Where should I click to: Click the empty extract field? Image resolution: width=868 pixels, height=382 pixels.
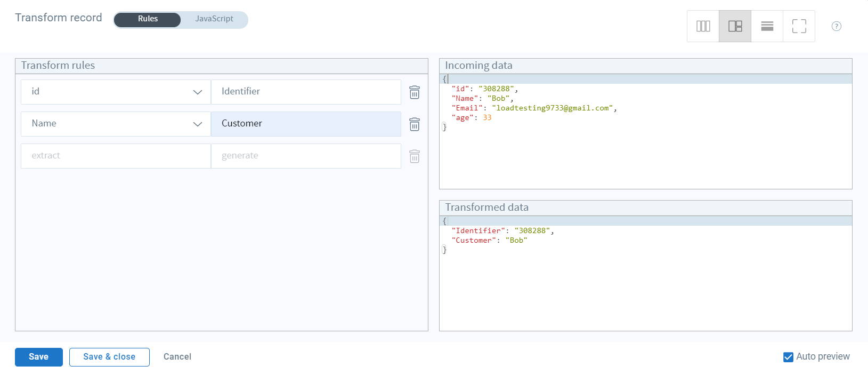point(116,156)
